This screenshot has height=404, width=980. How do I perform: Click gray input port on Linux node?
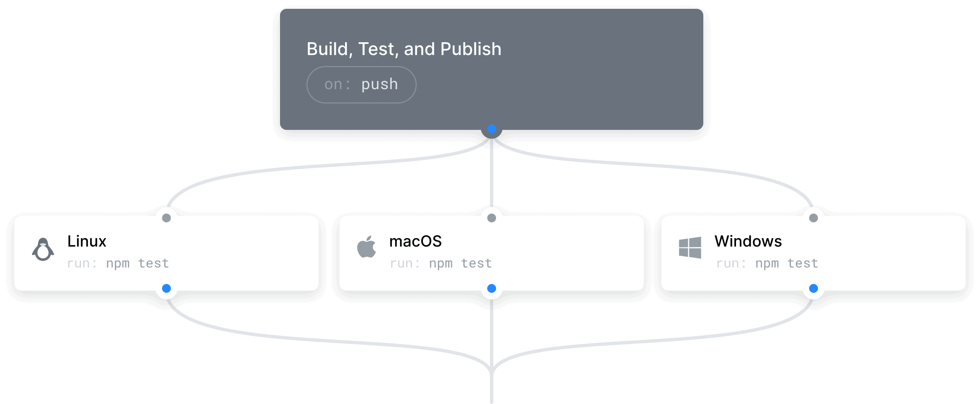pos(166,218)
